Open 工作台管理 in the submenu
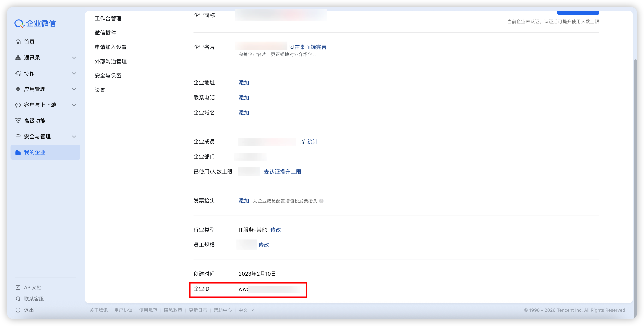The width and height of the screenshot is (644, 326). [x=108, y=18]
